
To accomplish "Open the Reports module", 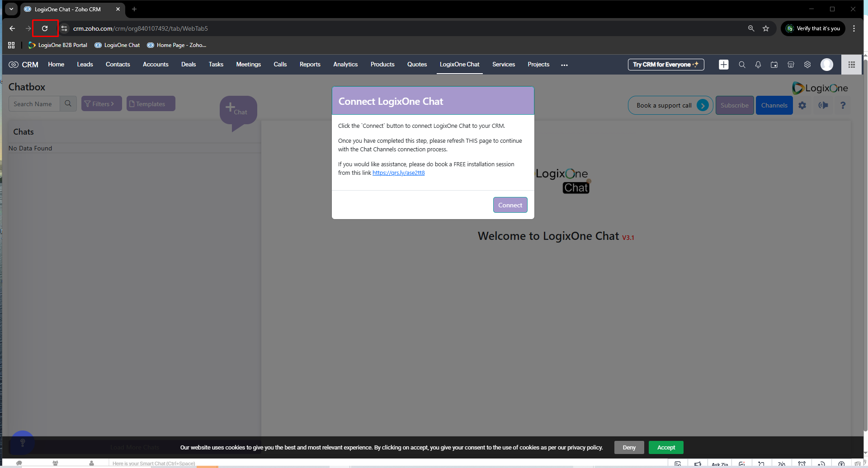I will (310, 65).
